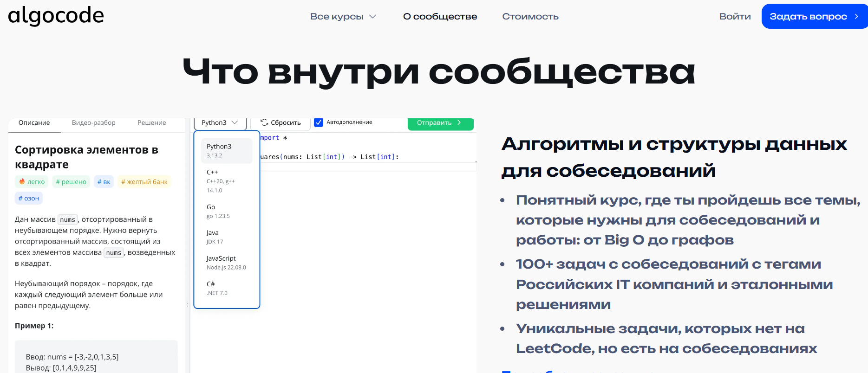Click the Задать вопрос button
Viewport: 868px width, 373px height.
coord(814,16)
